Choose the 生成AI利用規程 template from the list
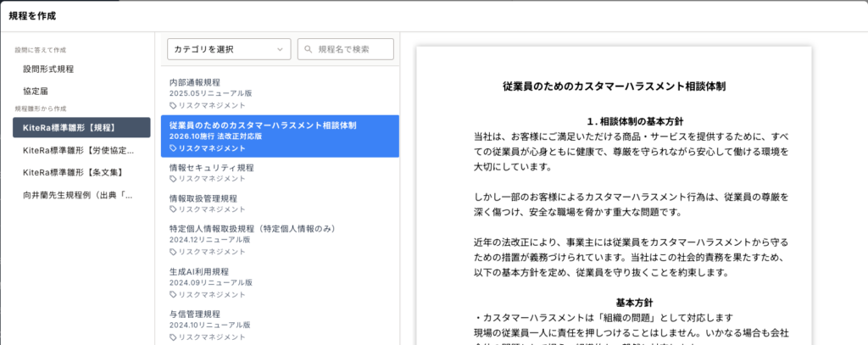868x345 pixels. tap(199, 271)
